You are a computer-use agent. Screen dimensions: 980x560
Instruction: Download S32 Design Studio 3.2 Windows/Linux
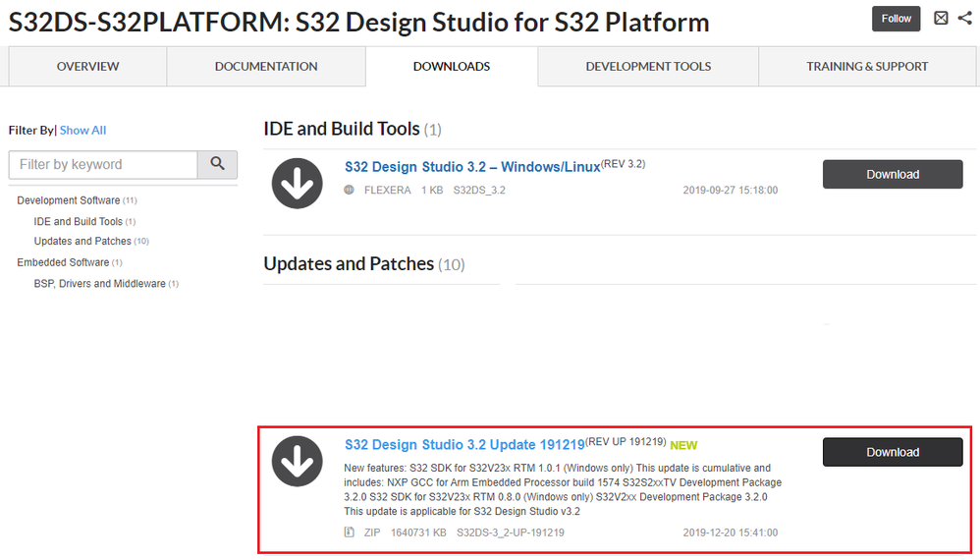tap(893, 174)
